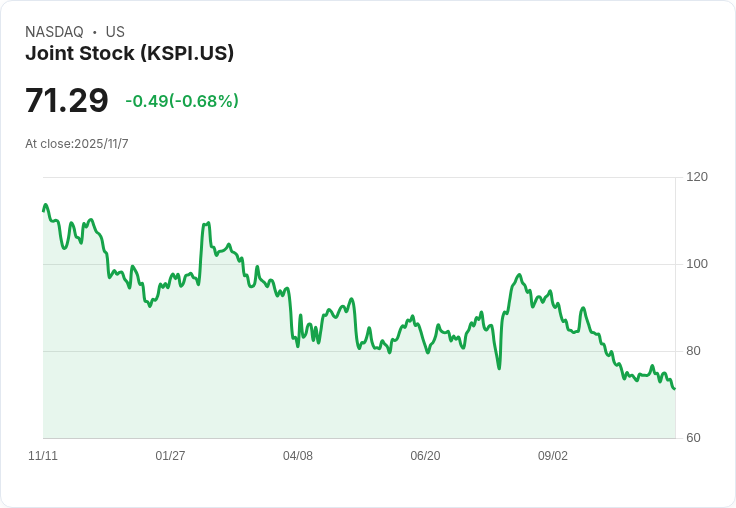Click the chart line's lowest dip before 09/02
736x508 pixels.
499,369
